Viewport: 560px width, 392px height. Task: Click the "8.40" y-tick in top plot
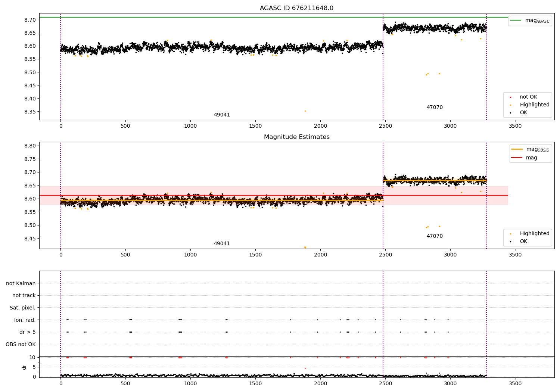(x=30, y=99)
